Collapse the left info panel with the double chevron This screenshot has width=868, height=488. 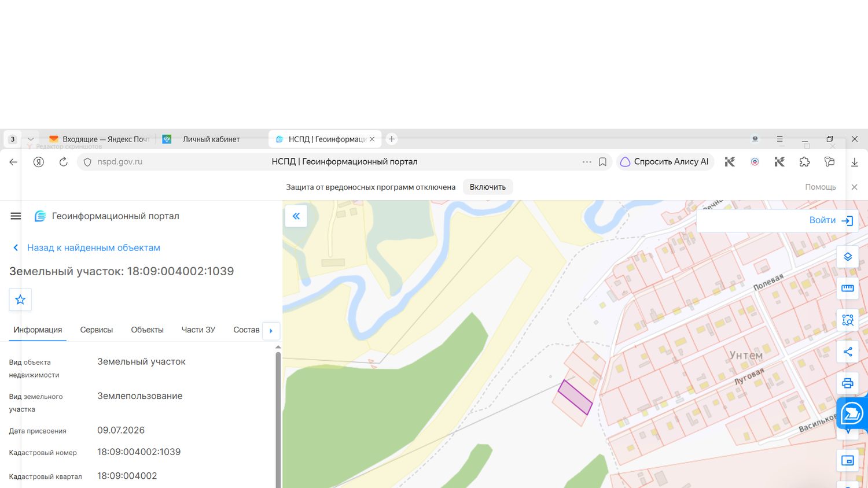tap(296, 216)
